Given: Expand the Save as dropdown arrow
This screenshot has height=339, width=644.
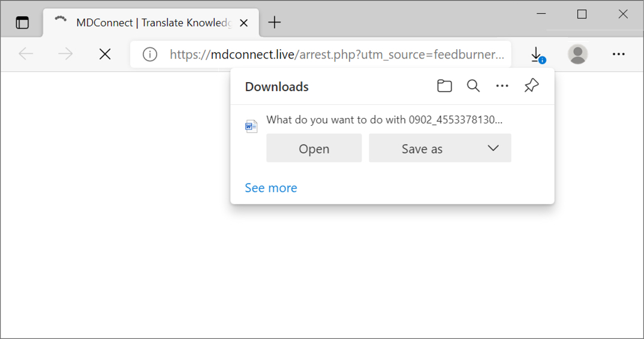Looking at the screenshot, I should click(493, 148).
